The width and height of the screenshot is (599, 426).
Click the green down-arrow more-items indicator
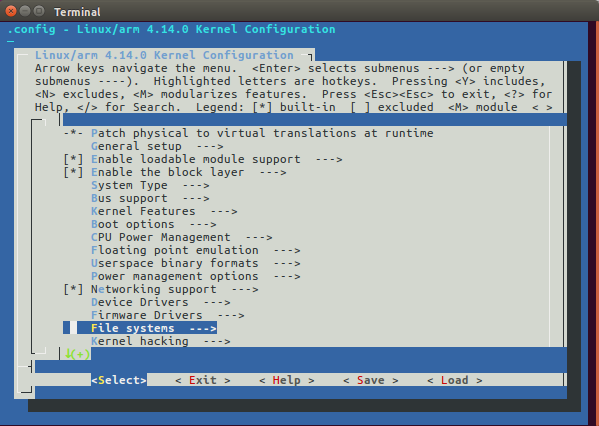click(78, 354)
